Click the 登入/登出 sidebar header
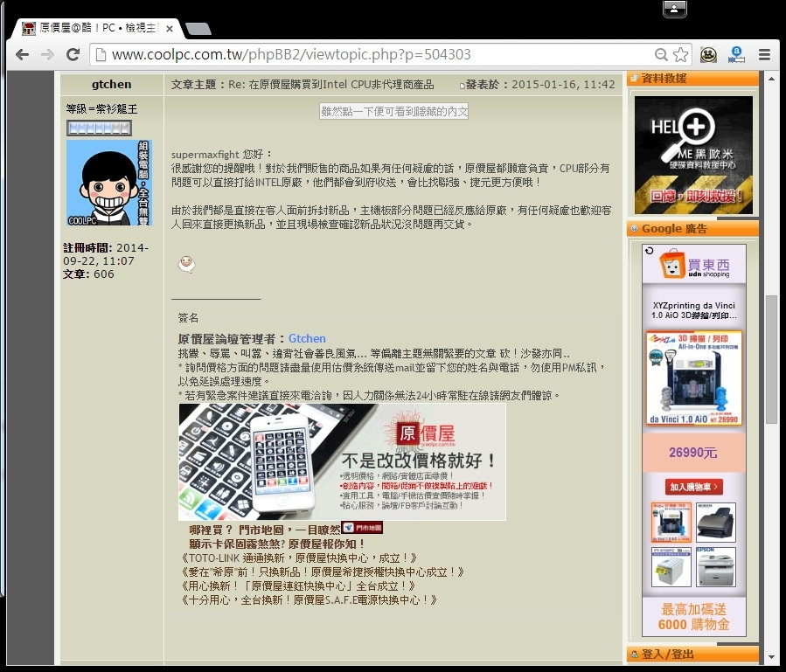786x672 pixels. point(692,654)
